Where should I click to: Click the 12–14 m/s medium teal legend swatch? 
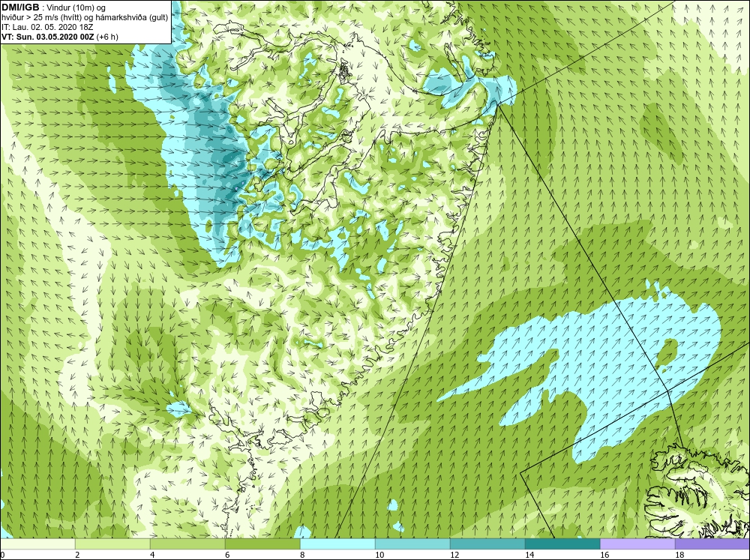pyautogui.click(x=487, y=544)
